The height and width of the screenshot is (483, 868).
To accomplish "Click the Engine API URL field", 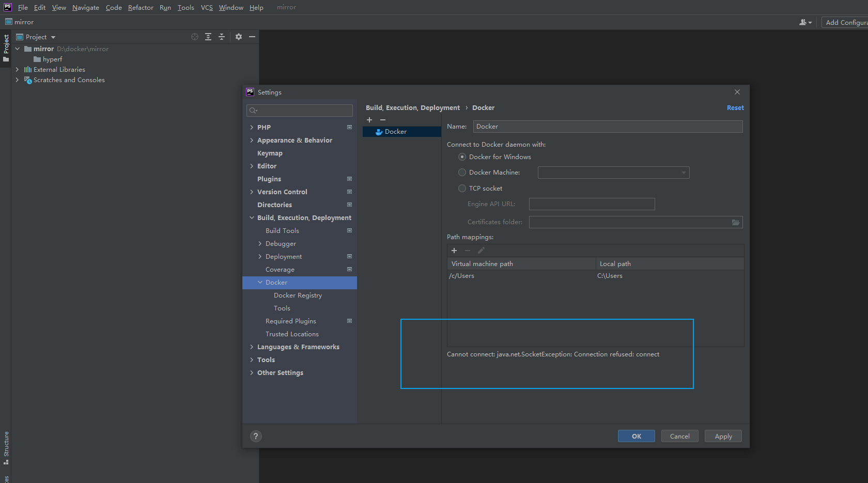I will pyautogui.click(x=592, y=204).
